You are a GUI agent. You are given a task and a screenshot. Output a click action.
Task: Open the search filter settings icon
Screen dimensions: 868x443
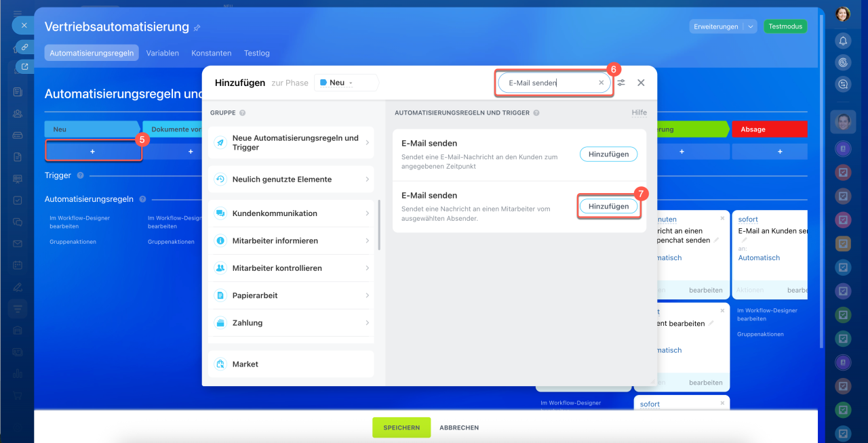[621, 83]
